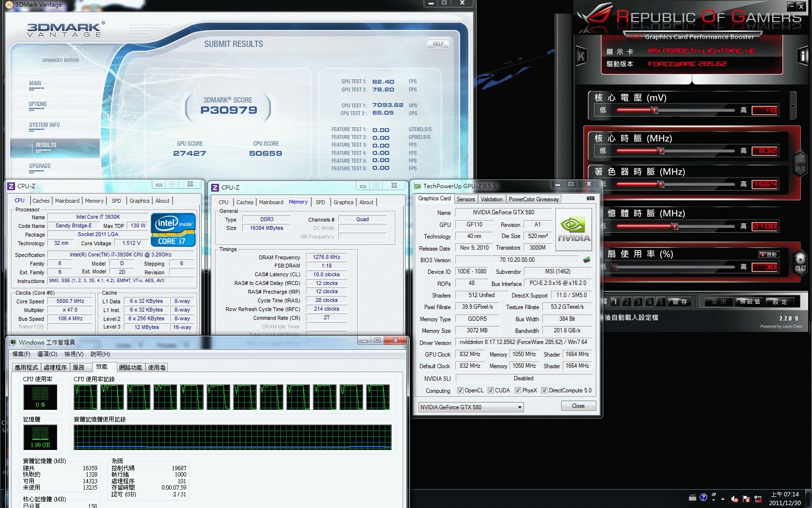Screen dimensions: 812x508
Task: Show hidden tray icons arrow
Action: click(x=723, y=499)
